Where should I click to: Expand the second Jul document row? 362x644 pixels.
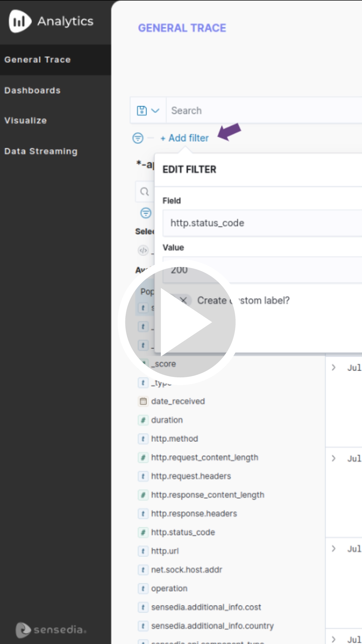coord(334,458)
